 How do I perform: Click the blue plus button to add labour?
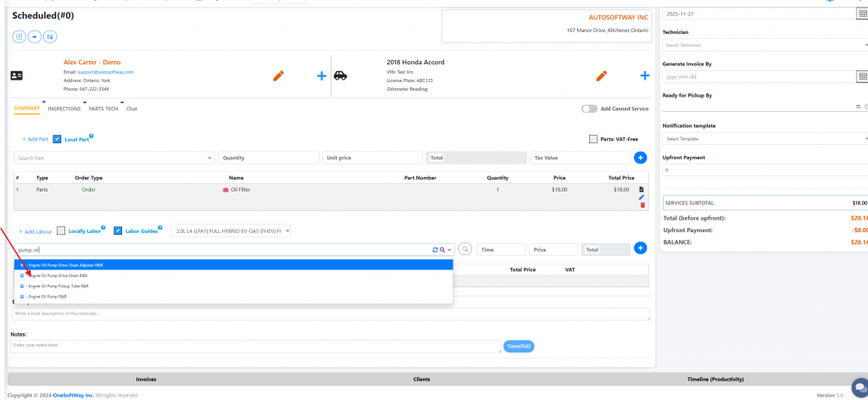[640, 248]
